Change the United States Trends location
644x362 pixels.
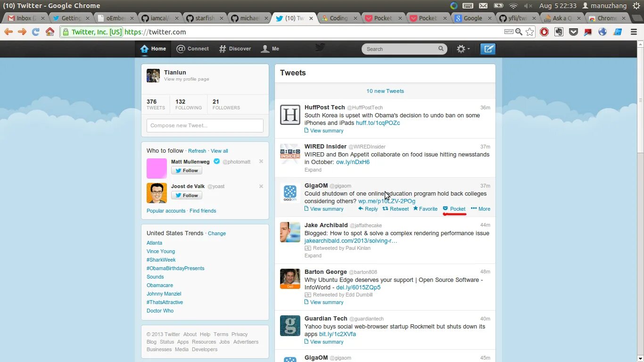217,233
